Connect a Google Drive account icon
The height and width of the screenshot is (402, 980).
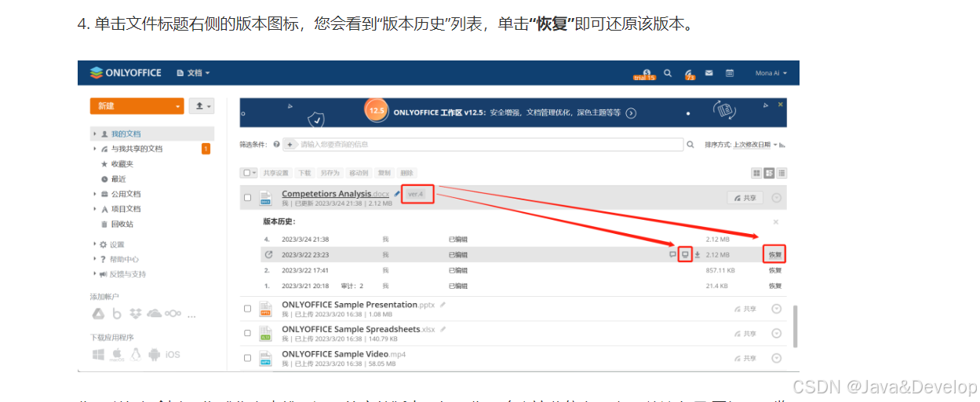coord(98,313)
